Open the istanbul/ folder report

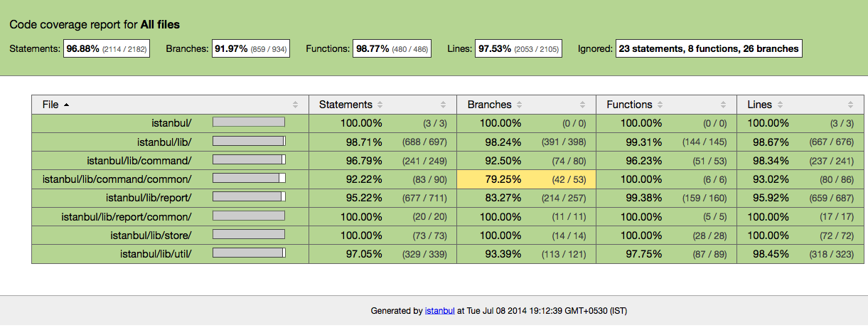pyautogui.click(x=171, y=123)
